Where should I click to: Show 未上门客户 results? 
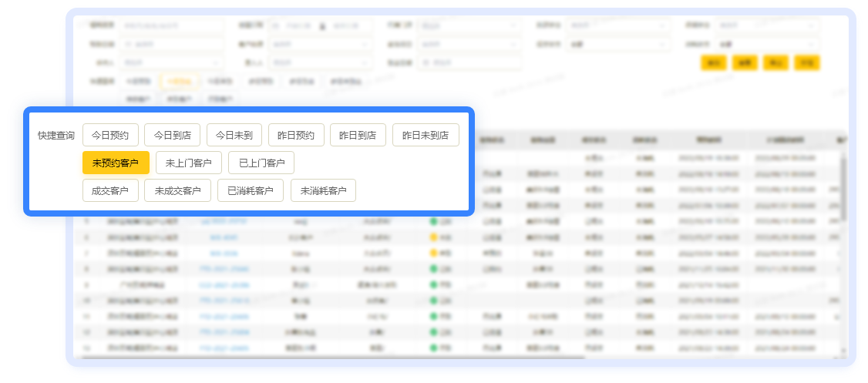point(189,163)
